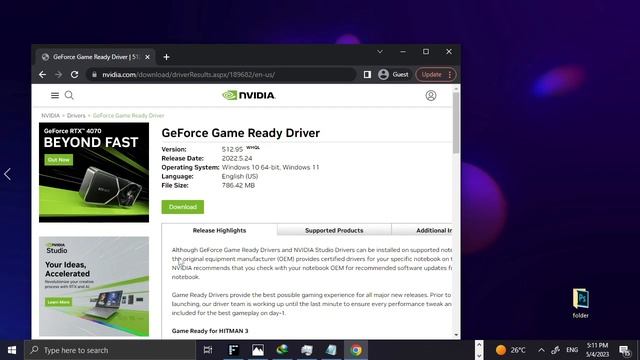Image resolution: width=640 pixels, height=360 pixels.
Task: Open the Photos taskbar icon
Action: [x=258, y=350]
